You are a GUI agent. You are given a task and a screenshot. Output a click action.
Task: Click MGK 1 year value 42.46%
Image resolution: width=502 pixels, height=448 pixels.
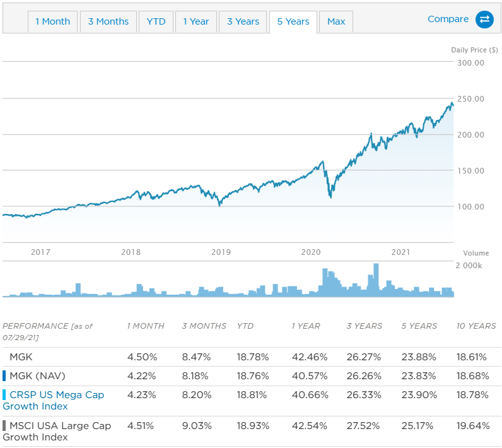tap(310, 357)
